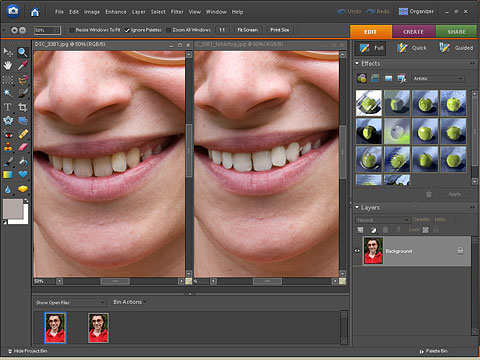Open the Bin Actions menu
480x360 pixels.
tap(130, 302)
